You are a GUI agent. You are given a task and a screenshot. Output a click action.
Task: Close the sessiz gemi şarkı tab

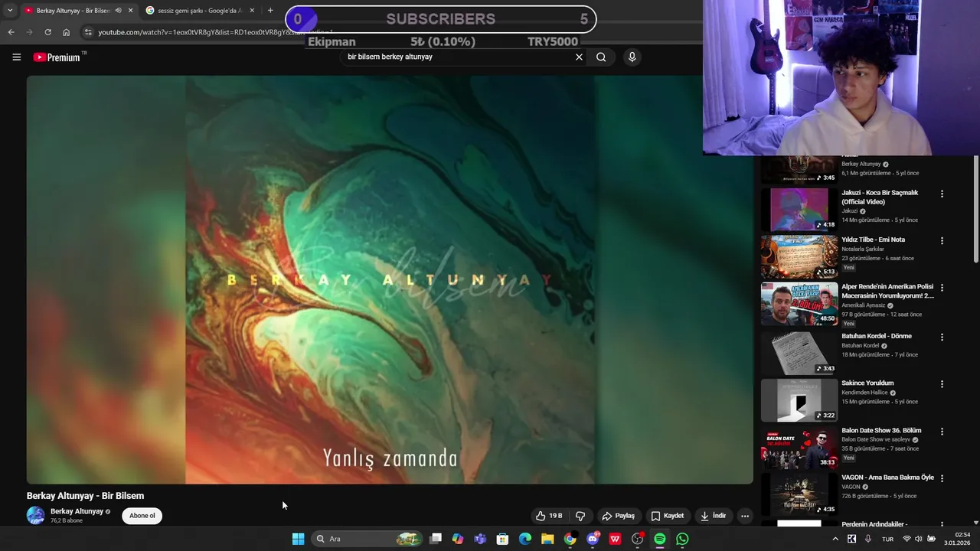tap(252, 11)
